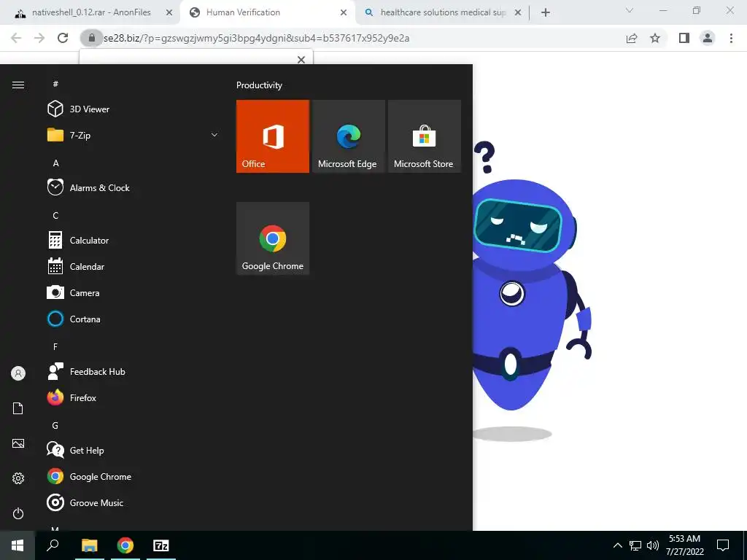Toggle the Chrome side panel
The height and width of the screenshot is (560, 747).
coord(684,38)
